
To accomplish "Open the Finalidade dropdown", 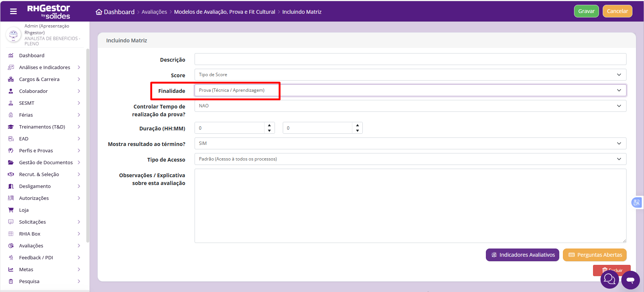I will [x=410, y=90].
